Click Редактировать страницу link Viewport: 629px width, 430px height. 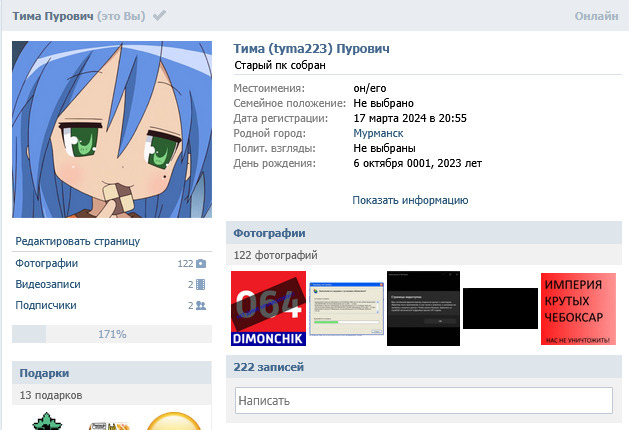point(78,241)
